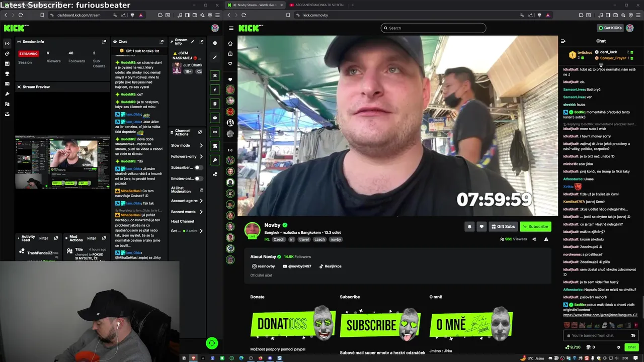Go to Home in Kick sidebar
644x362 pixels.
230,43
